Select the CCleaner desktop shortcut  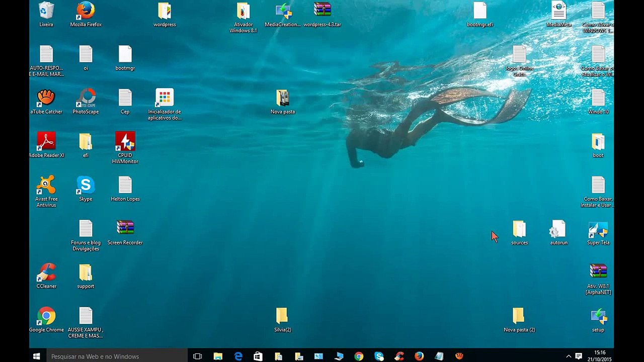tap(46, 276)
